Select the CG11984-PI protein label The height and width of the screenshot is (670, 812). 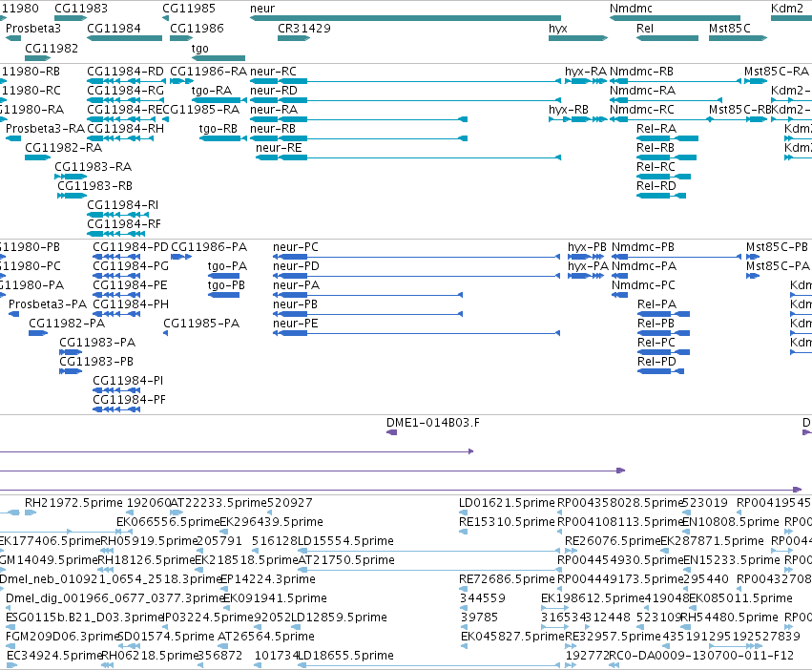(128, 381)
